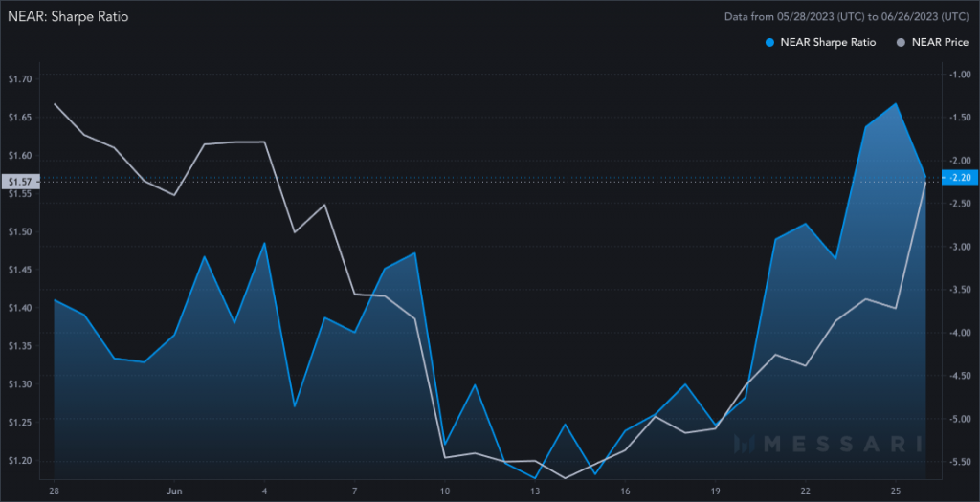Click the $1.35 left axis label
The width and height of the screenshot is (980, 502).
coord(20,346)
